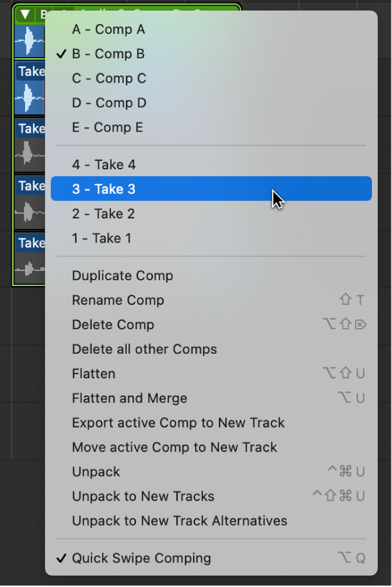Select Take 1 from the menu
This screenshot has width=392, height=587.
pyautogui.click(x=102, y=238)
